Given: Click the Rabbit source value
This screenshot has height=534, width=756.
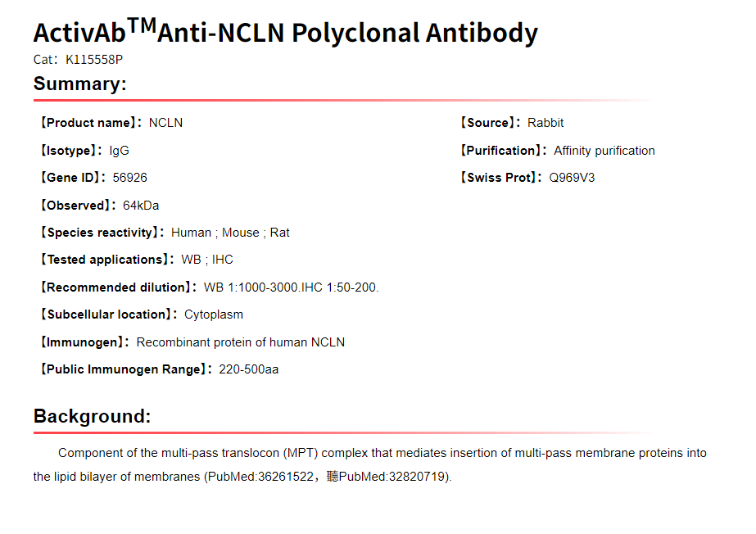Looking at the screenshot, I should click(545, 123).
